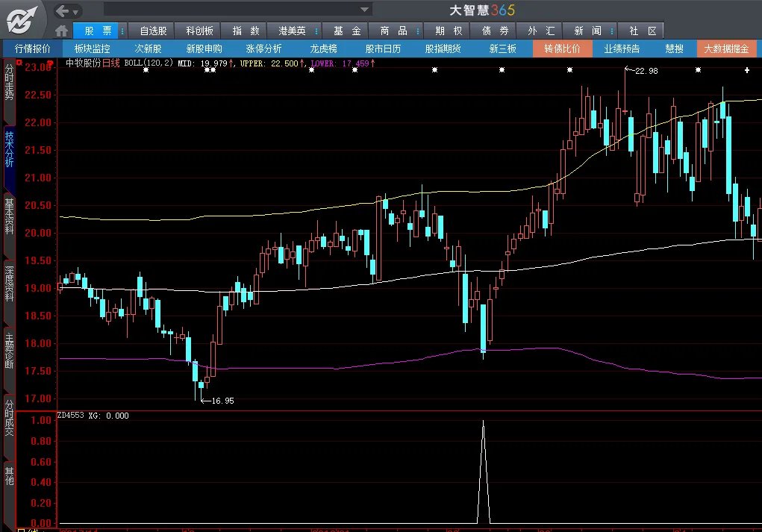The width and height of the screenshot is (762, 532).
Task: Expand the stock search box dropdown arrow
Action: pyautogui.click(x=365, y=10)
